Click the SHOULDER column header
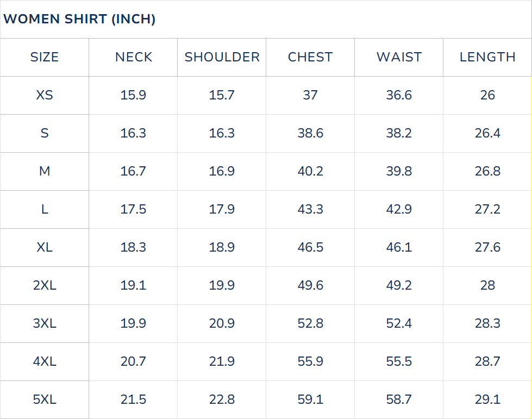532x419 pixels. click(222, 57)
